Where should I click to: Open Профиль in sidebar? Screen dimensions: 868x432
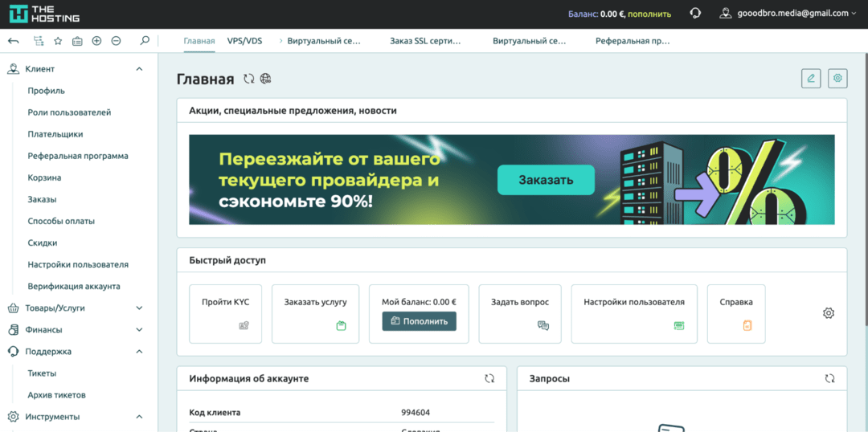pos(47,91)
